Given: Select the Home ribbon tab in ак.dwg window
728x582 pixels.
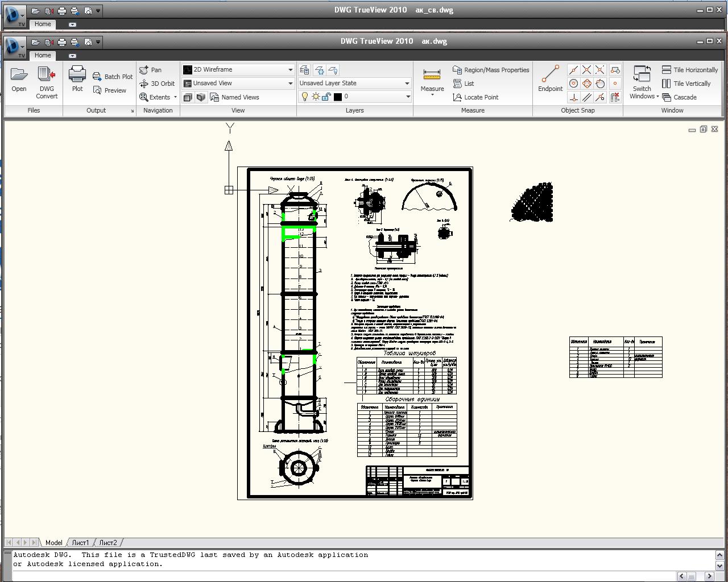Looking at the screenshot, I should coord(43,55).
